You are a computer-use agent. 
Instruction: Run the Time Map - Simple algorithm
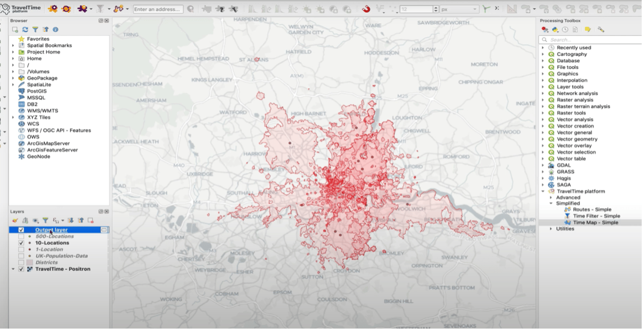point(595,222)
